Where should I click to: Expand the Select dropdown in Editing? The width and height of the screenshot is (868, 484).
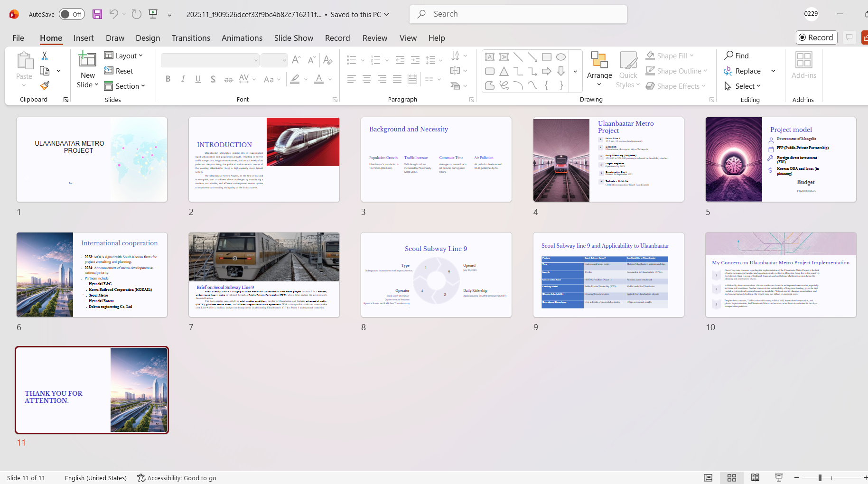click(x=743, y=86)
